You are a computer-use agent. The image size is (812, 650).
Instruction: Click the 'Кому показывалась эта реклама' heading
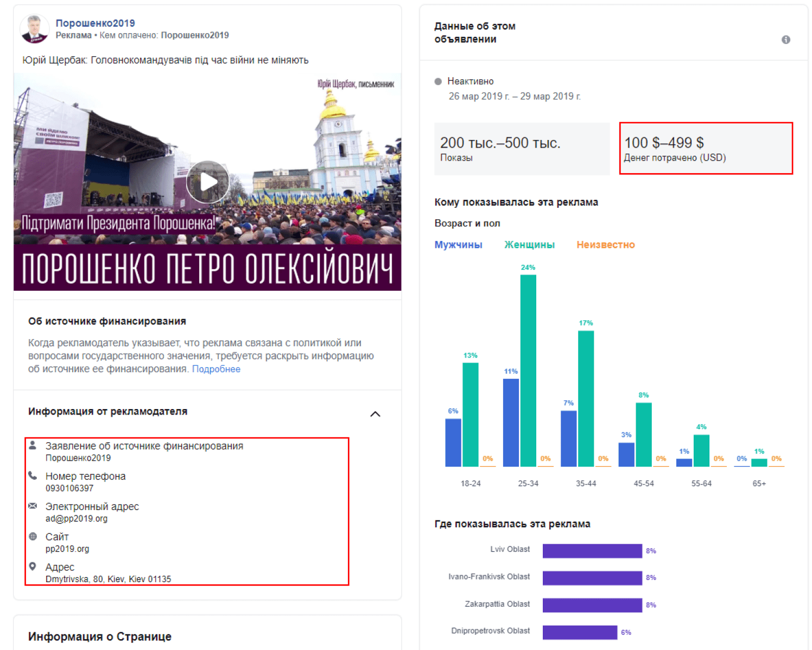click(x=516, y=202)
